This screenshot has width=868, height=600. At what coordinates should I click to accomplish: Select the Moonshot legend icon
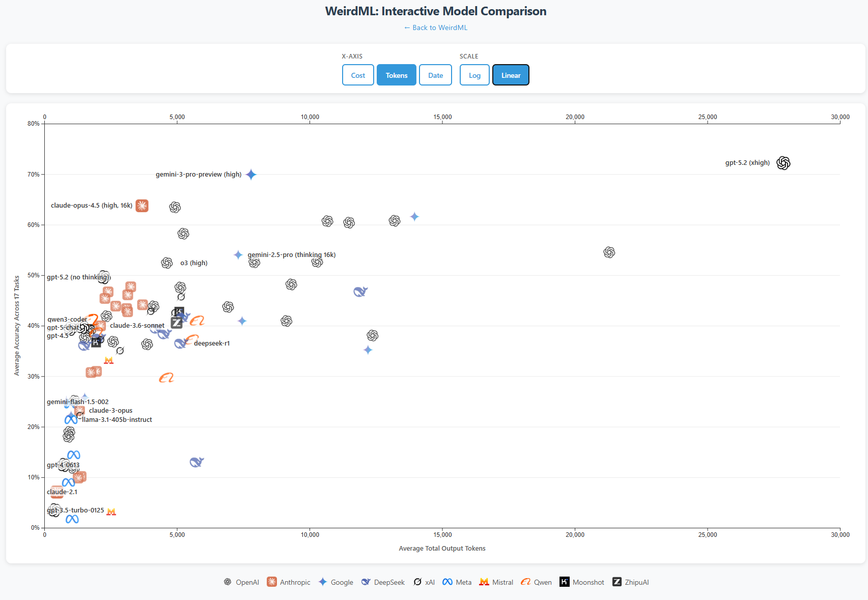pyautogui.click(x=564, y=582)
